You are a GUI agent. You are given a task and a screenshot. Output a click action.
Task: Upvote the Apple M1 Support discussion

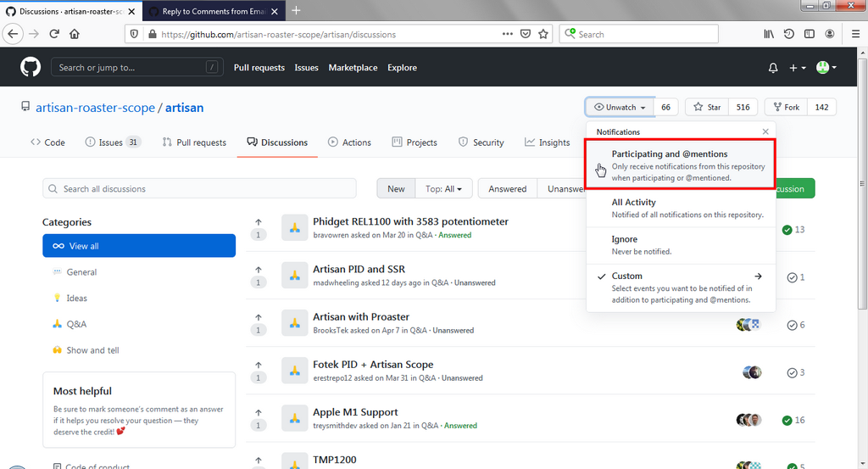click(258, 412)
